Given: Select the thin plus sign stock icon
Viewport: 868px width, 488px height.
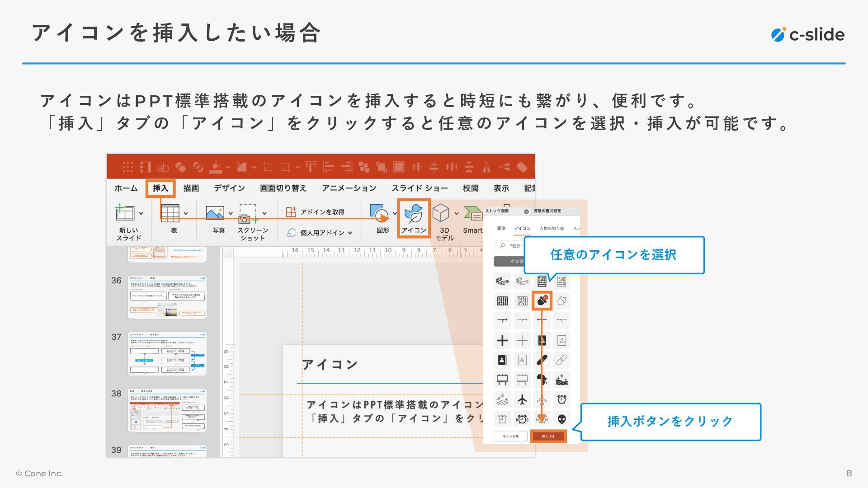Looking at the screenshot, I should [x=522, y=340].
